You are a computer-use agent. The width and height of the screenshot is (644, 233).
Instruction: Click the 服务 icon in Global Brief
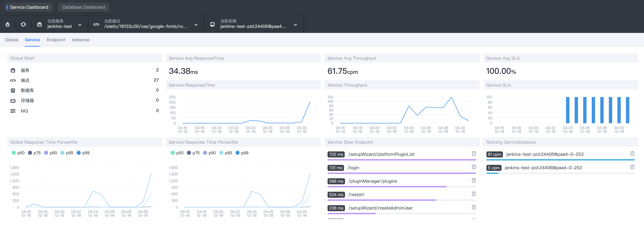tap(13, 71)
